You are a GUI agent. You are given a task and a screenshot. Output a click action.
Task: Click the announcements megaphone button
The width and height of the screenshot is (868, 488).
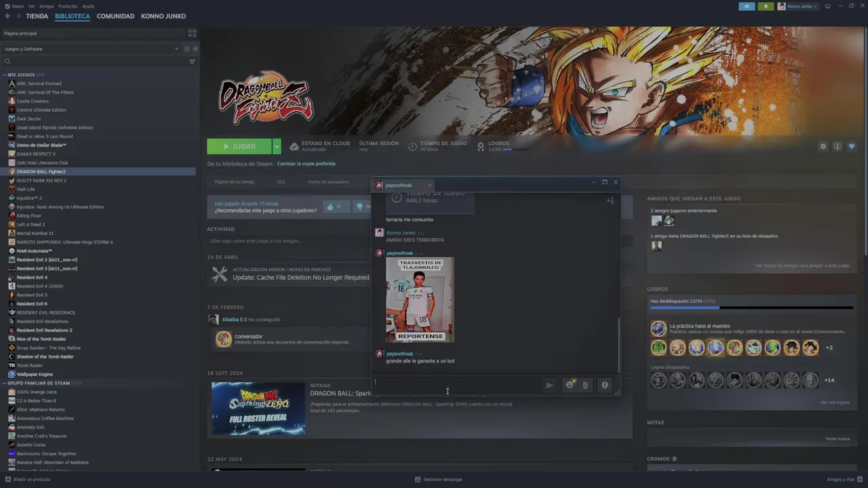[x=747, y=6]
